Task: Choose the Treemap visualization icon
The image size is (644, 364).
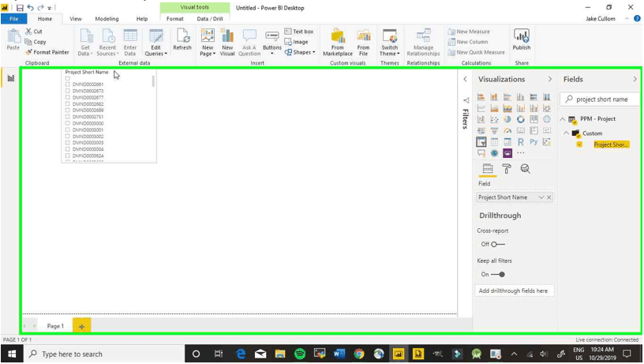Action: click(x=534, y=119)
